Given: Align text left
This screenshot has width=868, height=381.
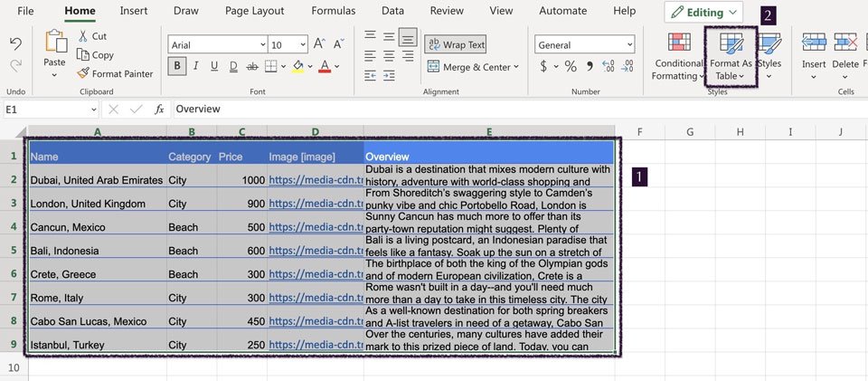Looking at the screenshot, I should click(371, 56).
